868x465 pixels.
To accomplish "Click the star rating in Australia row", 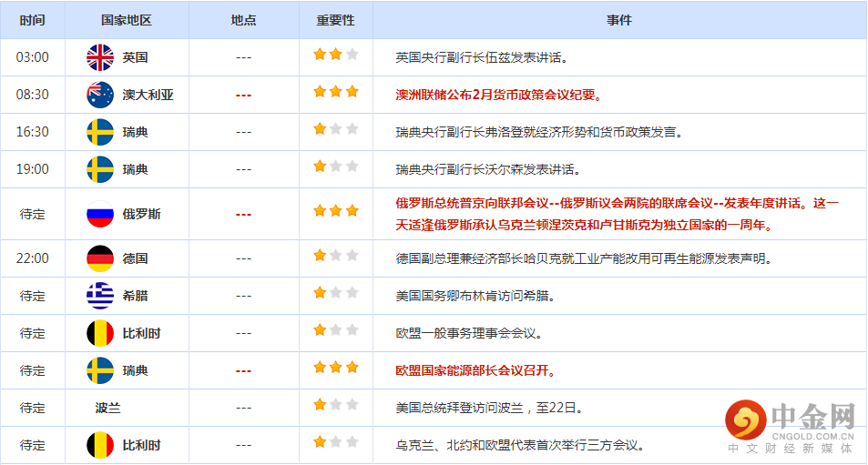I will pos(335,92).
